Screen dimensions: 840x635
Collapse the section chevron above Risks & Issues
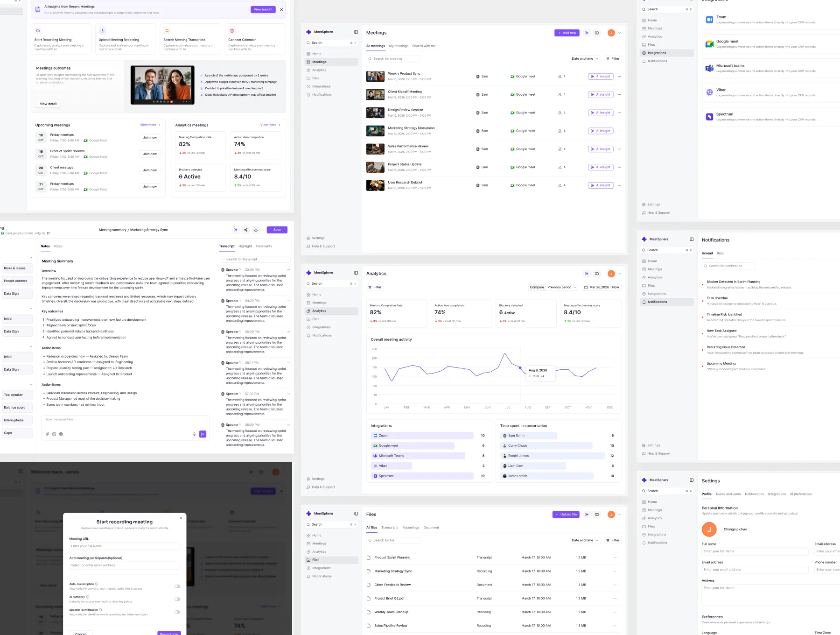(31, 258)
